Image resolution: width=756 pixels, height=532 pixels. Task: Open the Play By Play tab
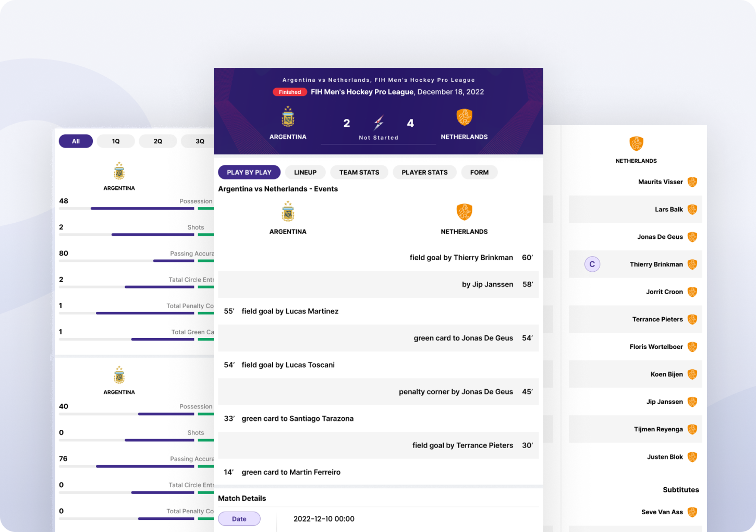click(x=249, y=173)
